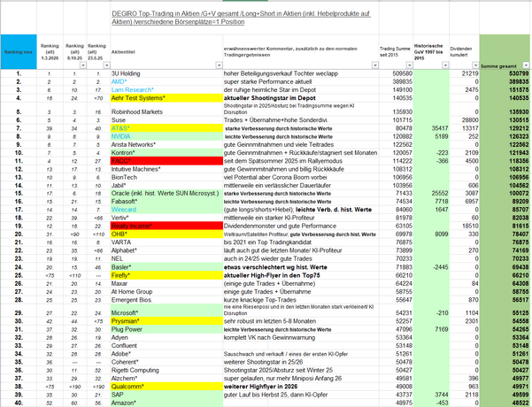This screenshot has height=407, width=532.
Task: Select the 'Microsoft*' cell
Action: pos(166,312)
